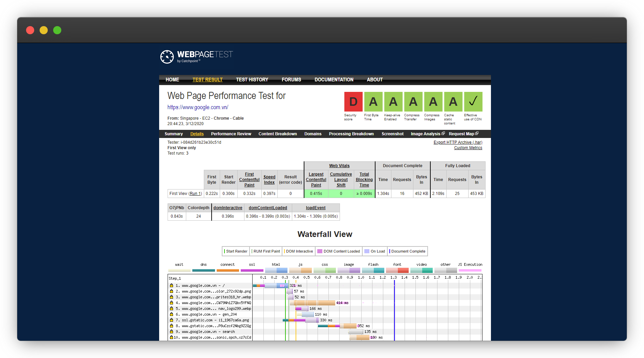Click the red macOS close button
The width and height of the screenshot is (644, 358).
(30, 30)
